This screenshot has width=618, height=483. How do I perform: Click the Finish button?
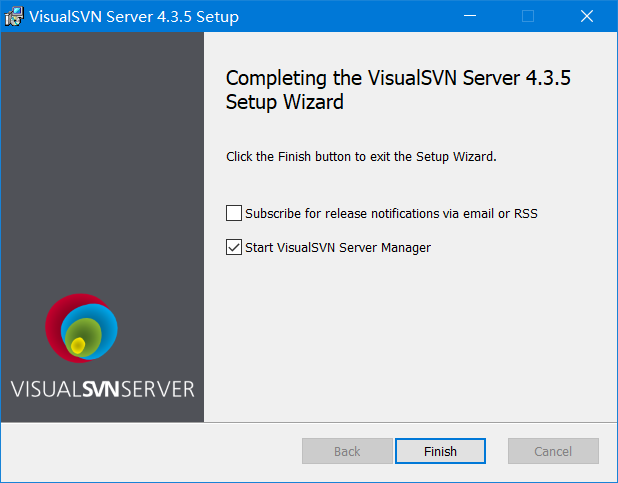(x=440, y=451)
